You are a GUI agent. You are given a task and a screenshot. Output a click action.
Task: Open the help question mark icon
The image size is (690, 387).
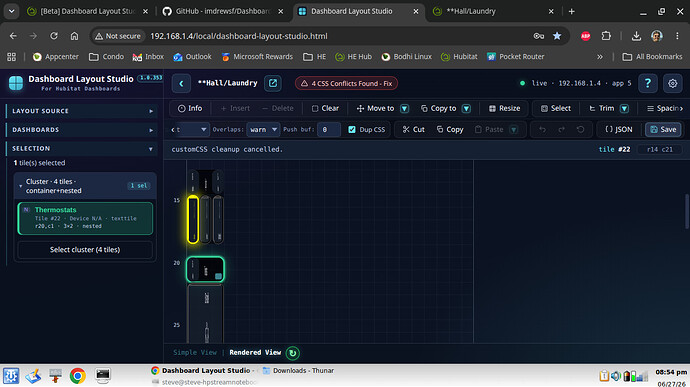tap(648, 83)
